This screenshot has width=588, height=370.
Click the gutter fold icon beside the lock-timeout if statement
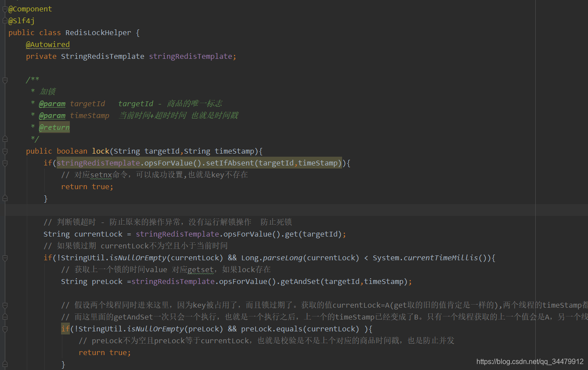click(4, 257)
